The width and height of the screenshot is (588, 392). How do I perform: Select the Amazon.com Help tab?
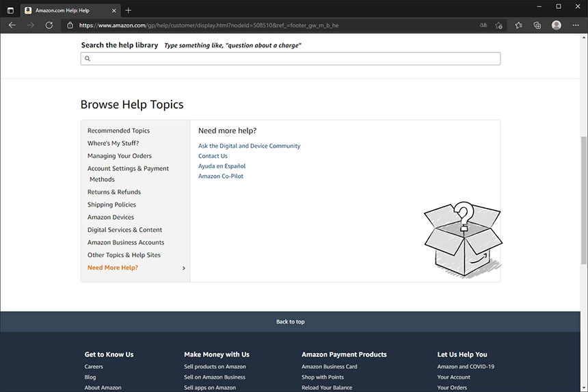[x=70, y=10]
